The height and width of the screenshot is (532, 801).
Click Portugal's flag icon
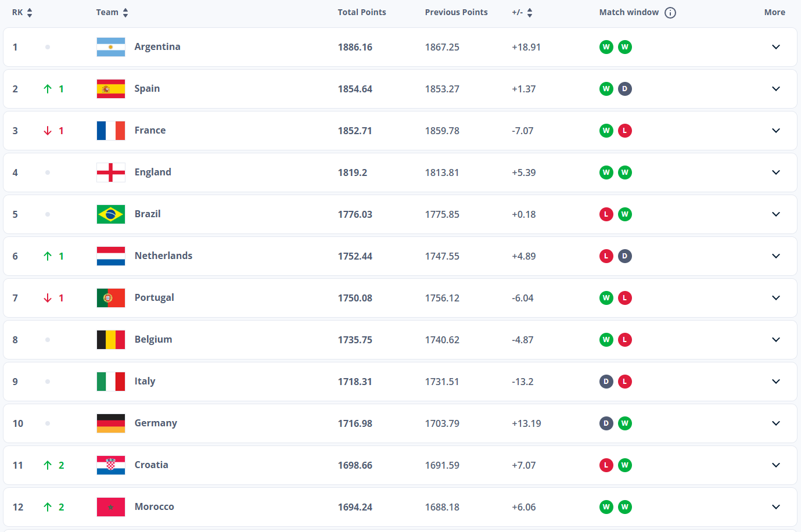110,297
